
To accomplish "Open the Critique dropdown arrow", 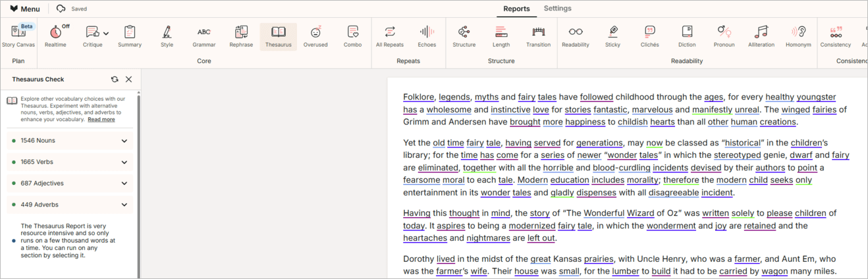I will (x=106, y=34).
